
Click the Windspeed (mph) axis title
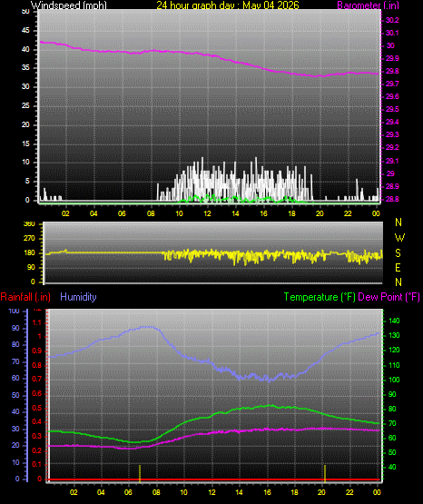[x=69, y=5]
